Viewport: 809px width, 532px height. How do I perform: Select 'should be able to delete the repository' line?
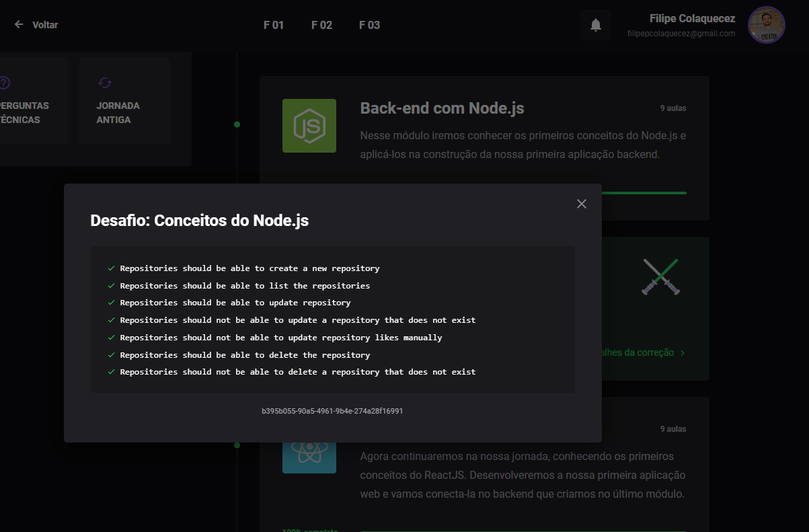click(245, 355)
